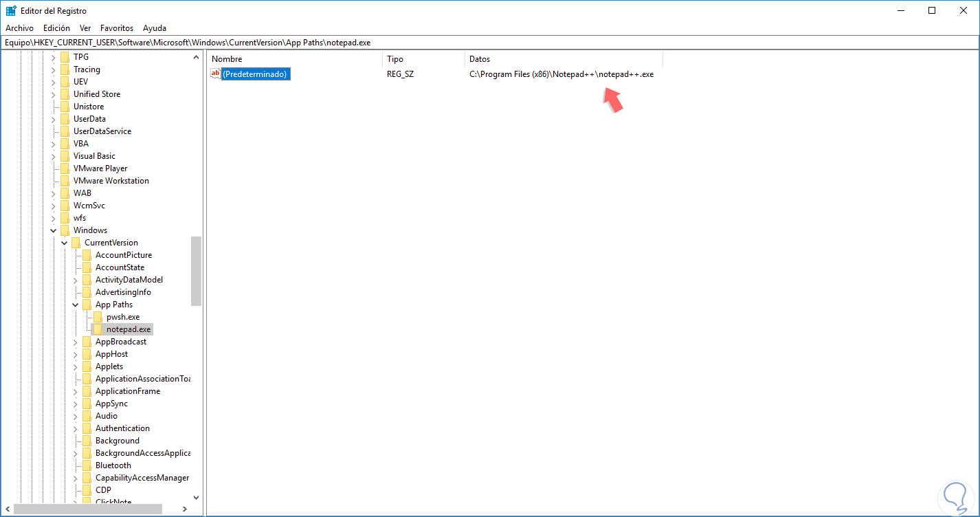Screen dimensions: 980x517
Task: Expand the Authentication tree node
Action: click(75, 428)
